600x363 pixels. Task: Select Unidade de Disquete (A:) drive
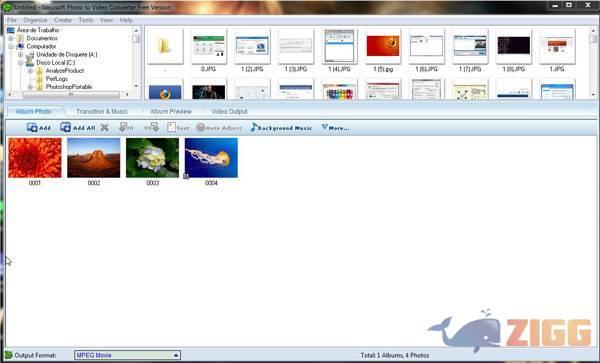pyautogui.click(x=67, y=55)
